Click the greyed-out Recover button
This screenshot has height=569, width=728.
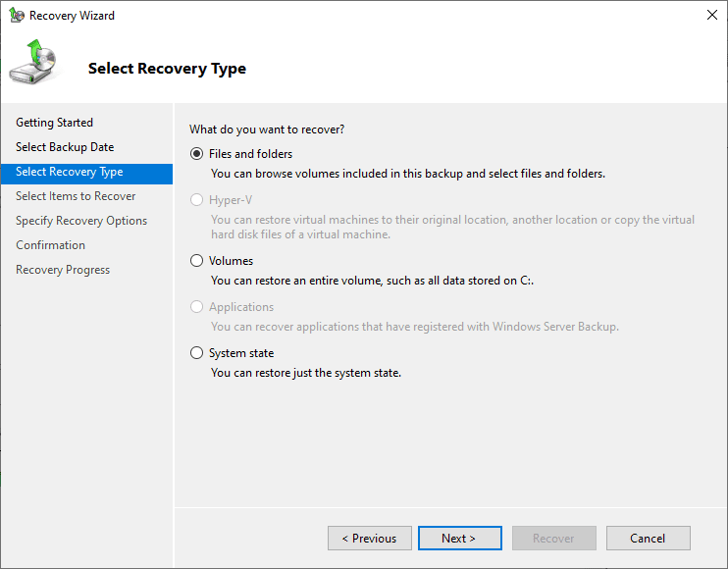point(553,538)
